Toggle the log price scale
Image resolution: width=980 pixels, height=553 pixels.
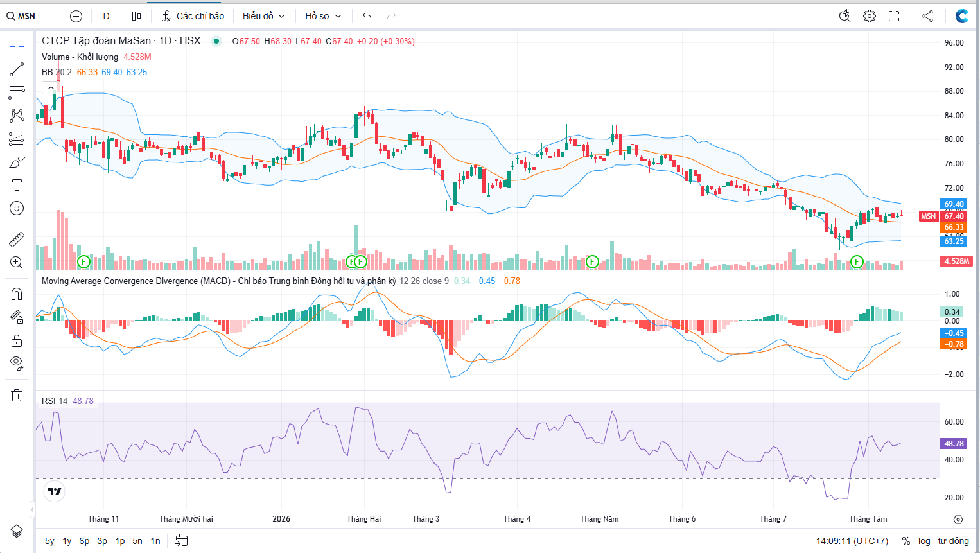click(924, 541)
